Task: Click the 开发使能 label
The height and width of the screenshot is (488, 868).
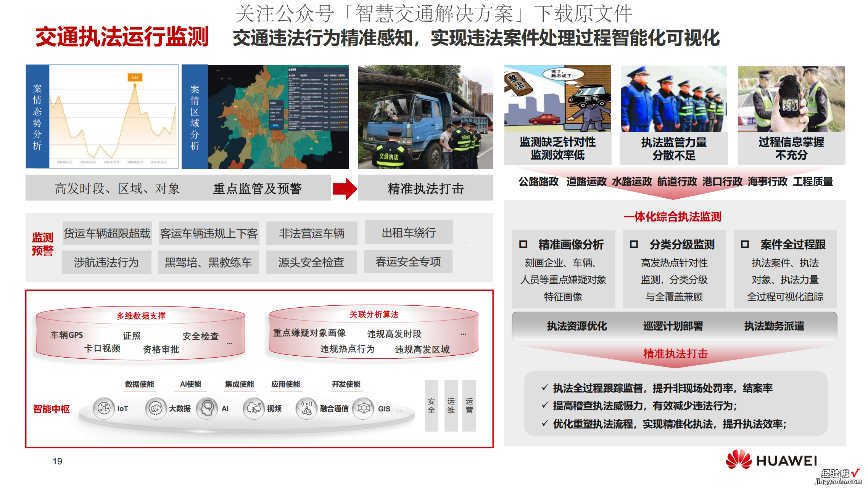Action: pyautogui.click(x=346, y=384)
